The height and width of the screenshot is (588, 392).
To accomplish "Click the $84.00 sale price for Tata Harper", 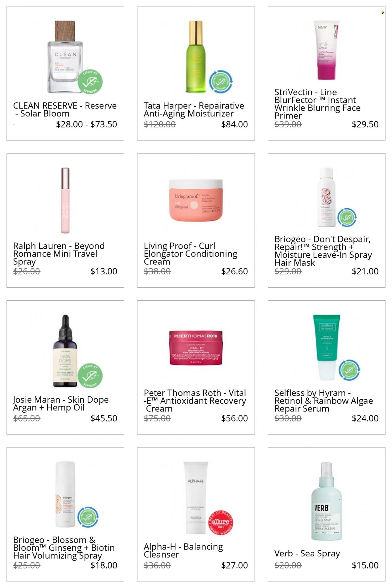I will point(234,124).
